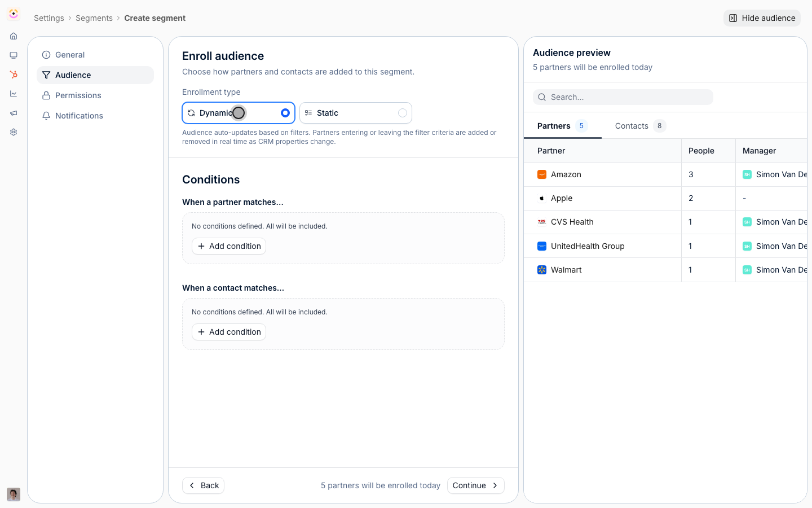Open the megaphone announcements icon in sidebar

pos(14,113)
